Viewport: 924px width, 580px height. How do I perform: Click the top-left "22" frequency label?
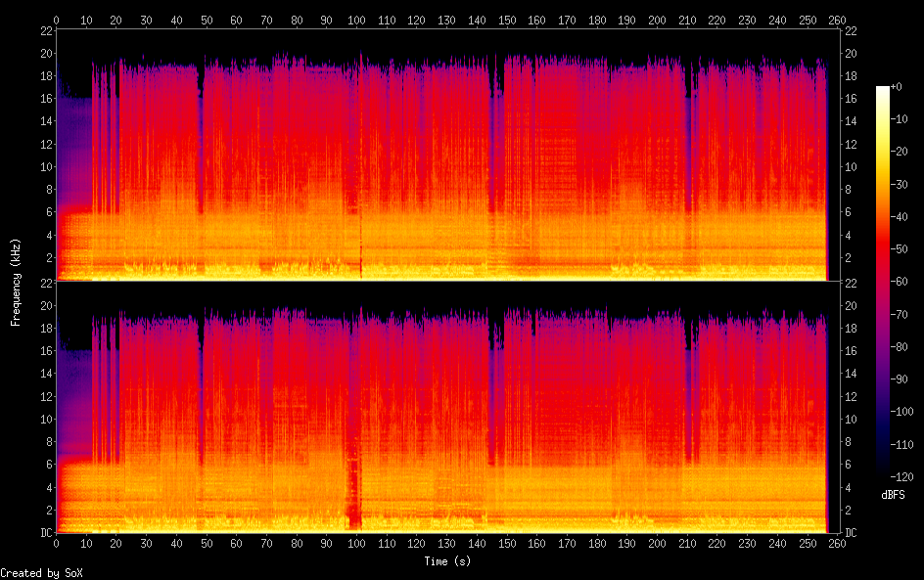[x=44, y=31]
